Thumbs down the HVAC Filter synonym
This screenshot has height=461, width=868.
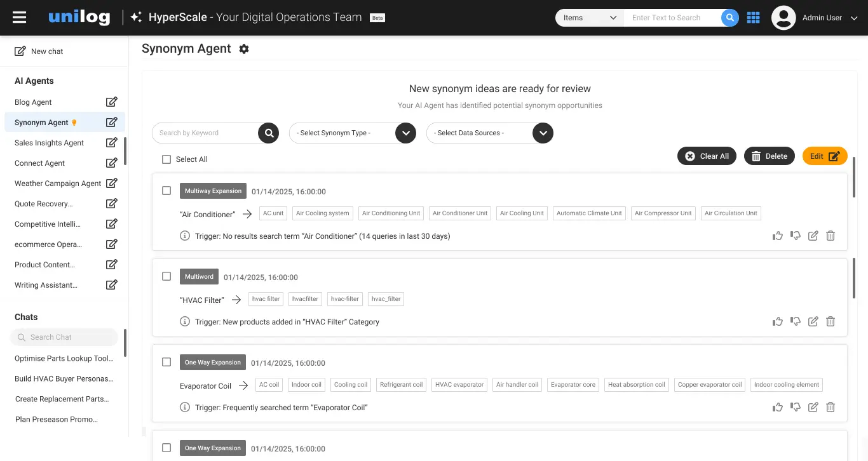click(x=796, y=321)
